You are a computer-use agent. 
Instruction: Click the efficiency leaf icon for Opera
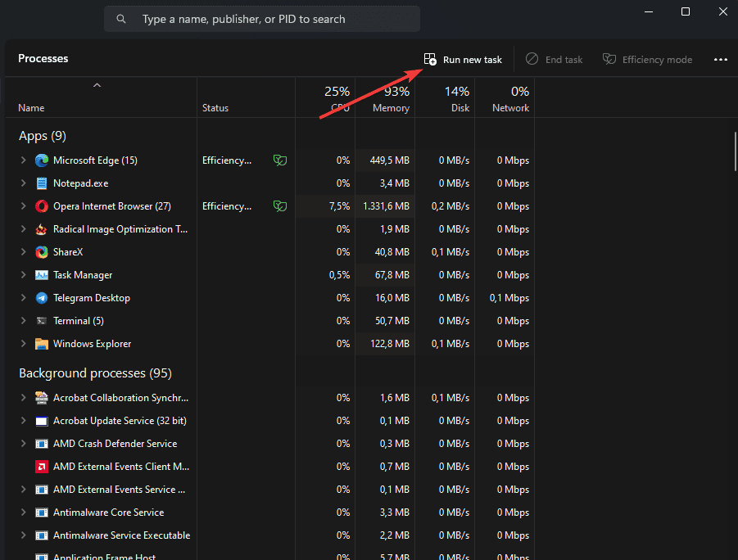click(x=280, y=206)
